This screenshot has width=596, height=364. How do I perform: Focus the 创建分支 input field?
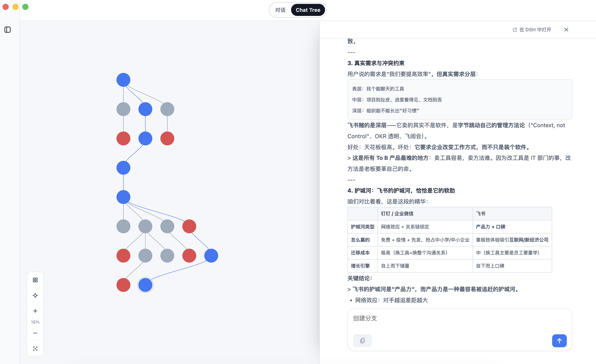tap(460, 318)
